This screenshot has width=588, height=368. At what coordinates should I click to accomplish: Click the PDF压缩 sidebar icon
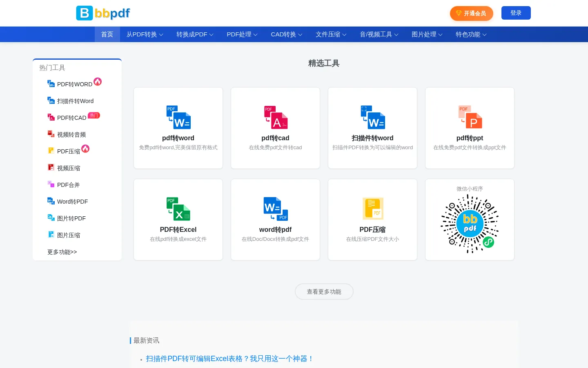tap(51, 151)
